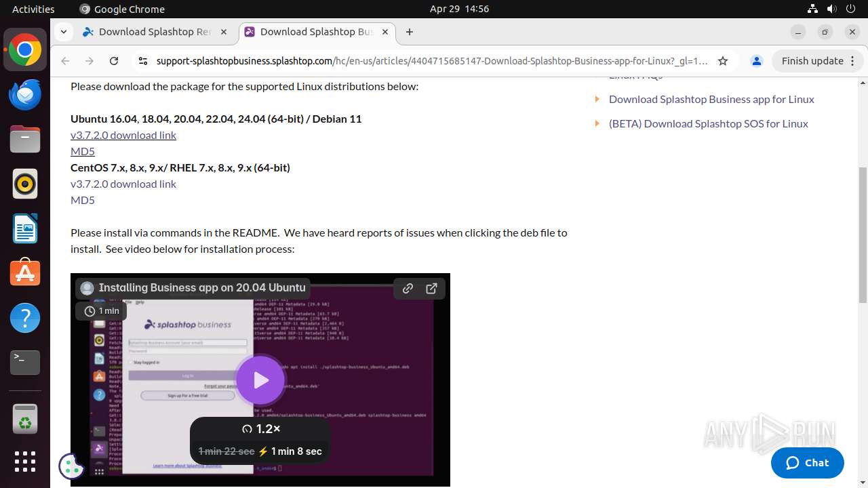Image resolution: width=868 pixels, height=488 pixels.
Task: Open LibreOffice Writer from the dock
Action: click(x=25, y=228)
